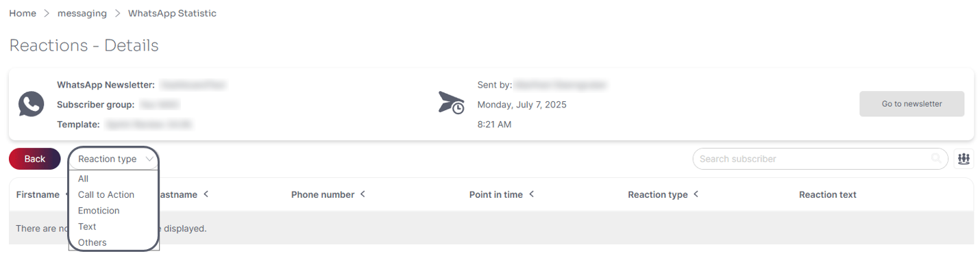Click the scheduled send paper plane icon

pos(452,103)
